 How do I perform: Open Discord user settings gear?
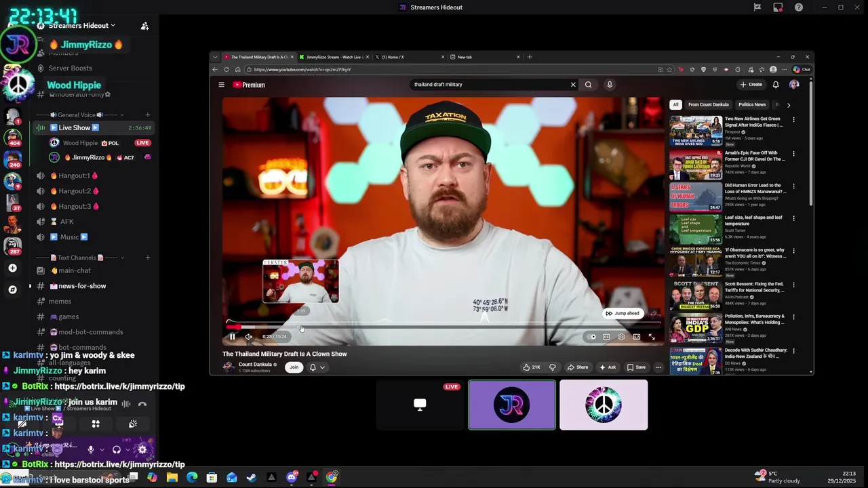[142, 449]
